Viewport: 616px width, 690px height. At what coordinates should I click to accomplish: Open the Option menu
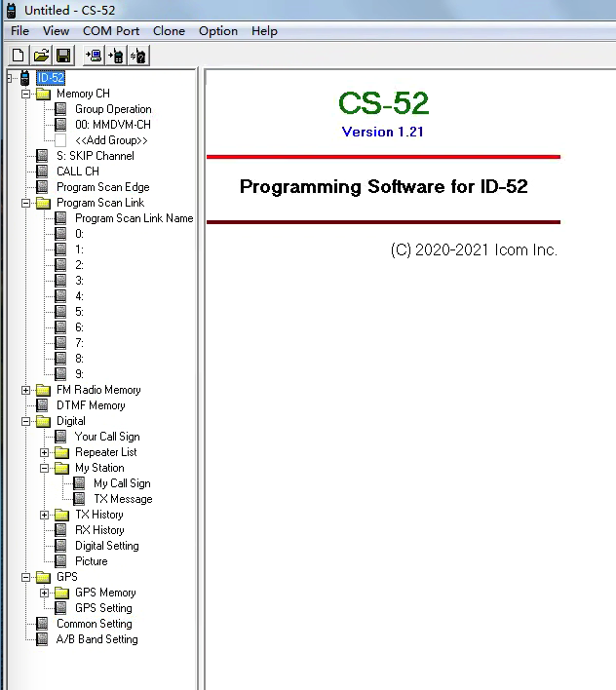(218, 31)
